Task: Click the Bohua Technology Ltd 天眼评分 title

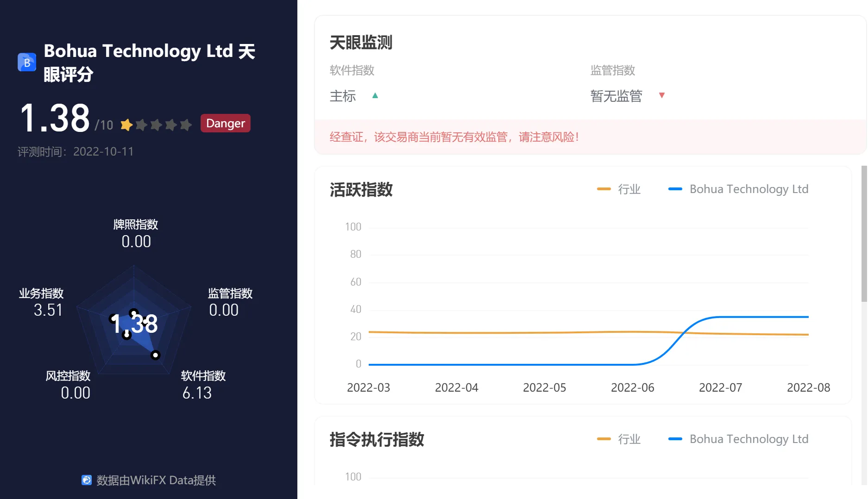Action: (x=150, y=62)
